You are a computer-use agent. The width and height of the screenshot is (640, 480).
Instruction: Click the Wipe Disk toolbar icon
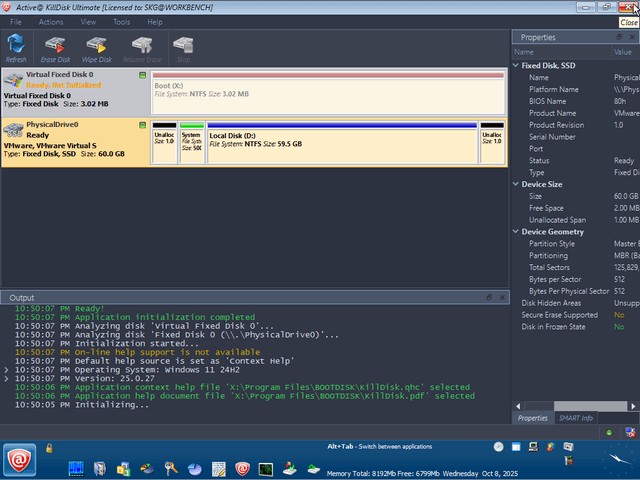click(x=97, y=46)
